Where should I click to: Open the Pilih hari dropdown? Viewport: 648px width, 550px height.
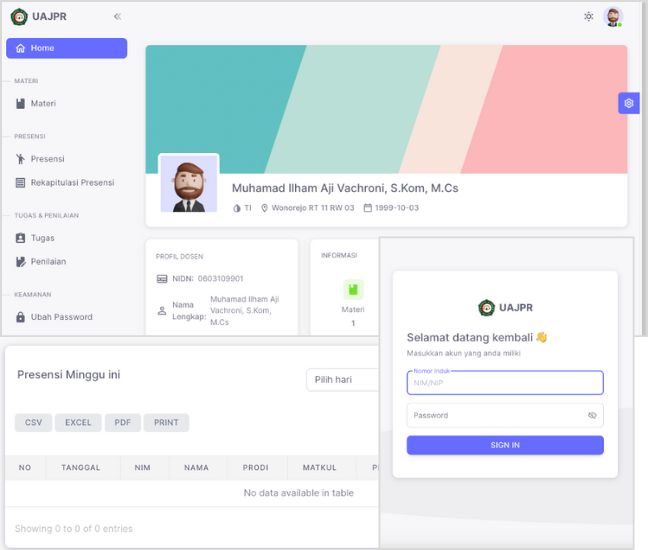[x=342, y=380]
